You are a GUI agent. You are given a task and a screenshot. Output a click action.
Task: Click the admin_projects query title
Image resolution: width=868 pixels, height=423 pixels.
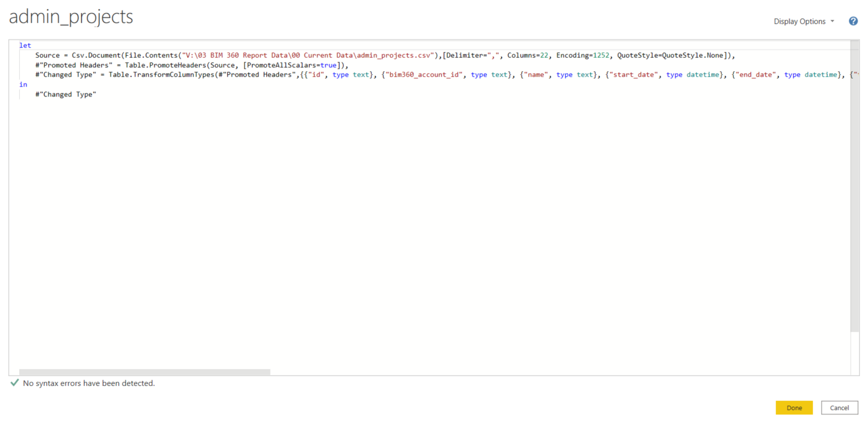(71, 17)
